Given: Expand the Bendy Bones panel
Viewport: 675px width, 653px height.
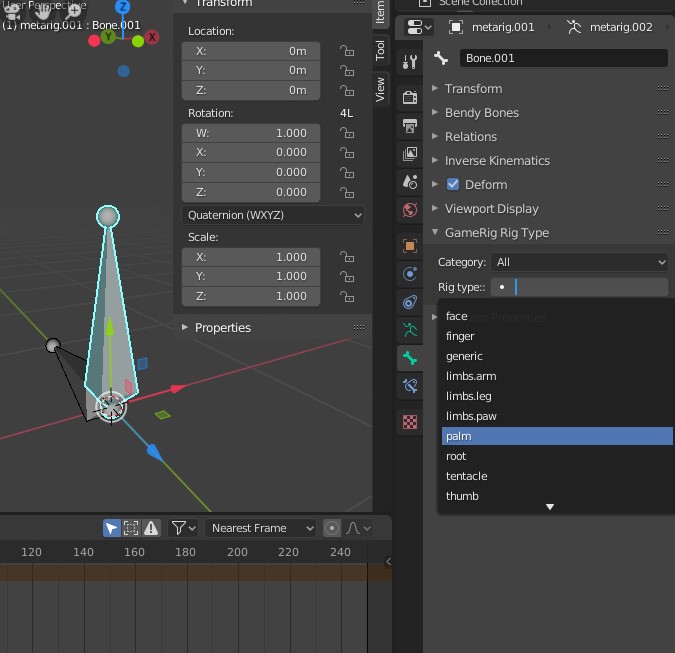Looking at the screenshot, I should tap(482, 113).
